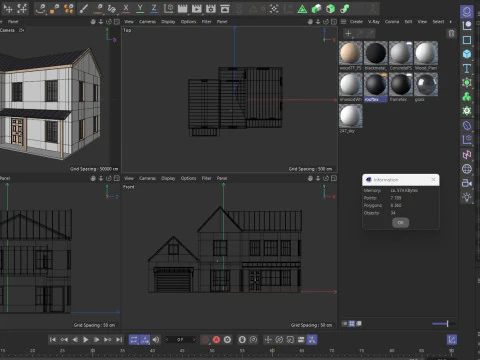
Task: Go to end of animation
Action: click(x=119, y=340)
